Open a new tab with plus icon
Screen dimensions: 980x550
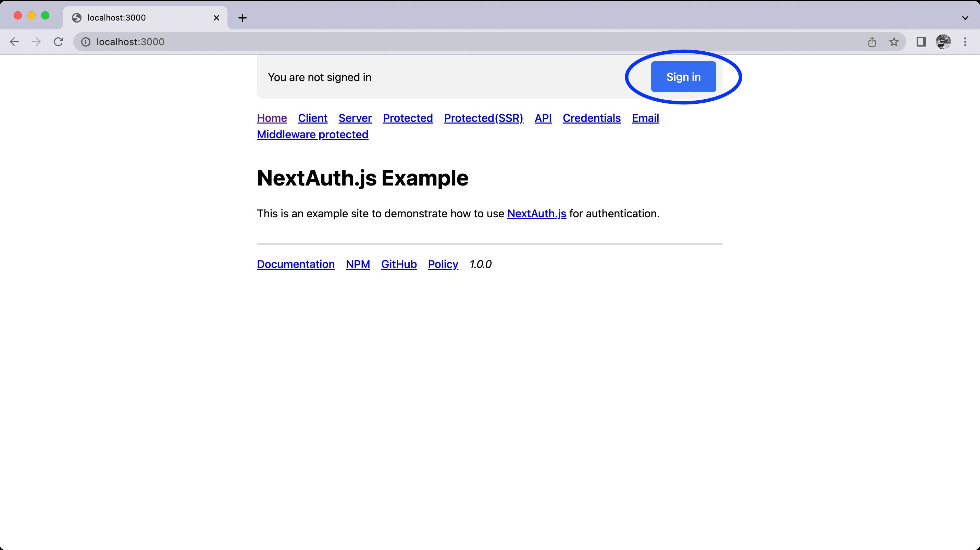[x=242, y=18]
